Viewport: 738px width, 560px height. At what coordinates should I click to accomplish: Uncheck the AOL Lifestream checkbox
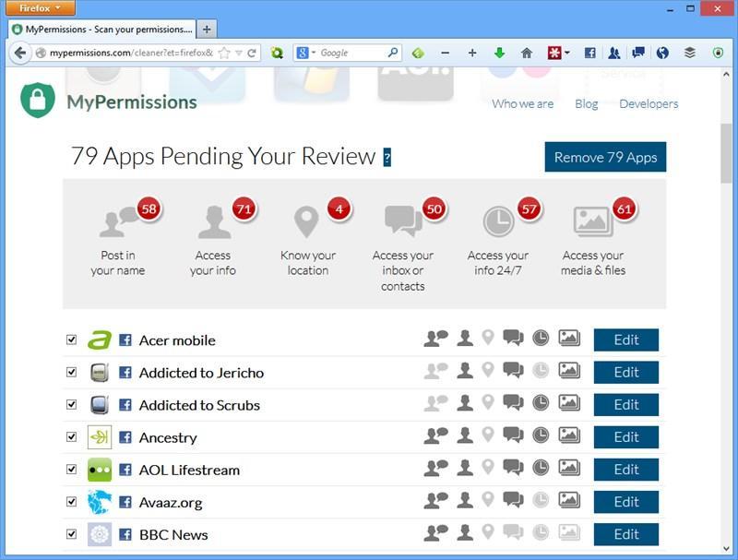tap(72, 470)
